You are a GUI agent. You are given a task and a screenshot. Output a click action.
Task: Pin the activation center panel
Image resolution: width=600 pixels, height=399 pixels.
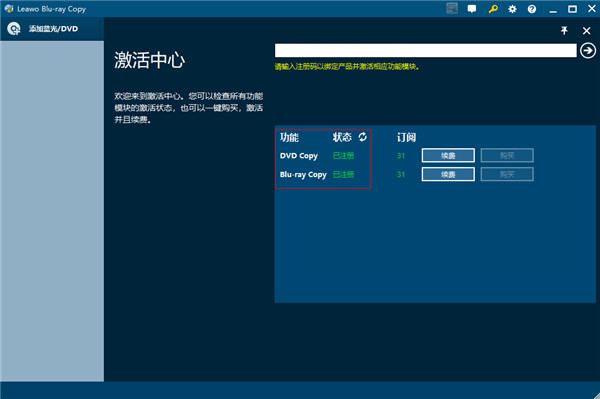pyautogui.click(x=564, y=31)
